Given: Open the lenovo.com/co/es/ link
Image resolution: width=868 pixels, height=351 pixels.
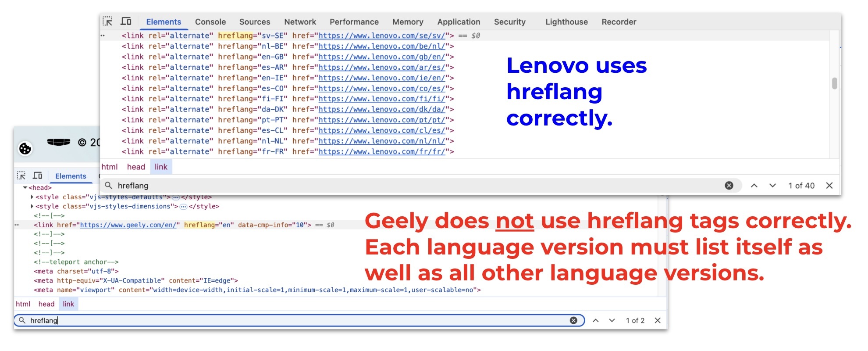Looking at the screenshot, I should tap(382, 88).
